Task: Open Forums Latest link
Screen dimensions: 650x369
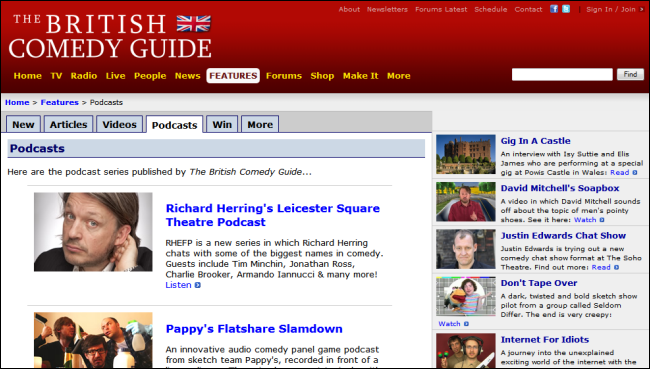Action: [x=441, y=9]
